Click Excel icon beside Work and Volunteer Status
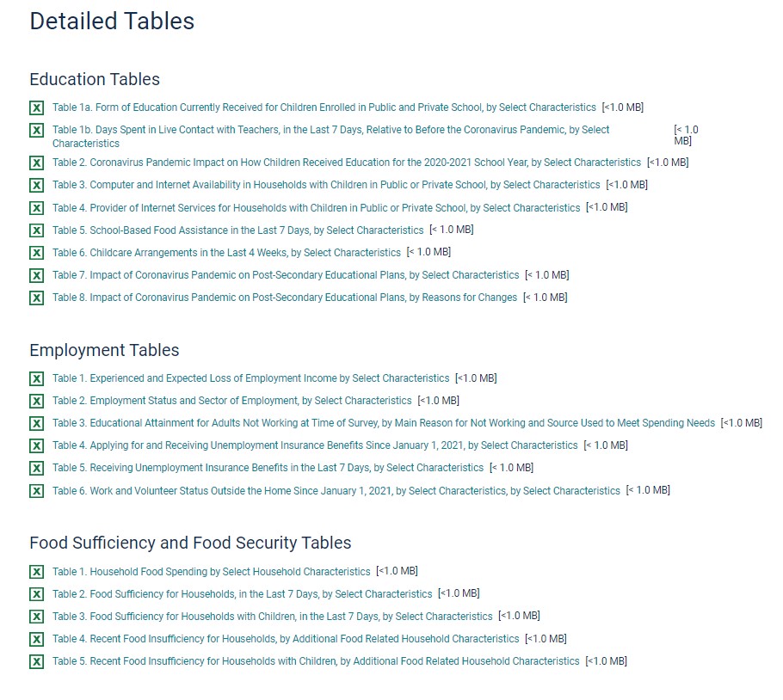Screen dimensions: 783x700 click(x=37, y=491)
